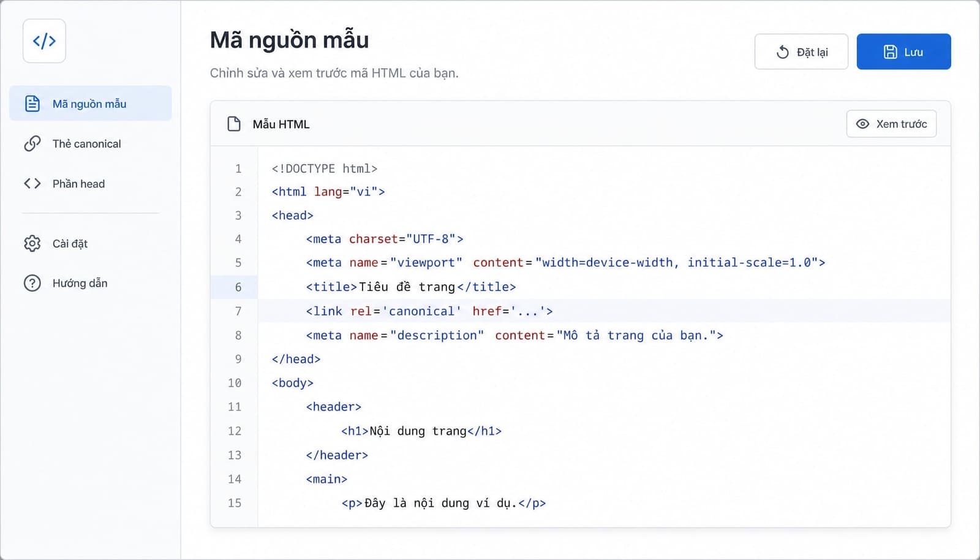980x560 pixels.
Task: Click the closing head tag line
Action: pos(296,359)
